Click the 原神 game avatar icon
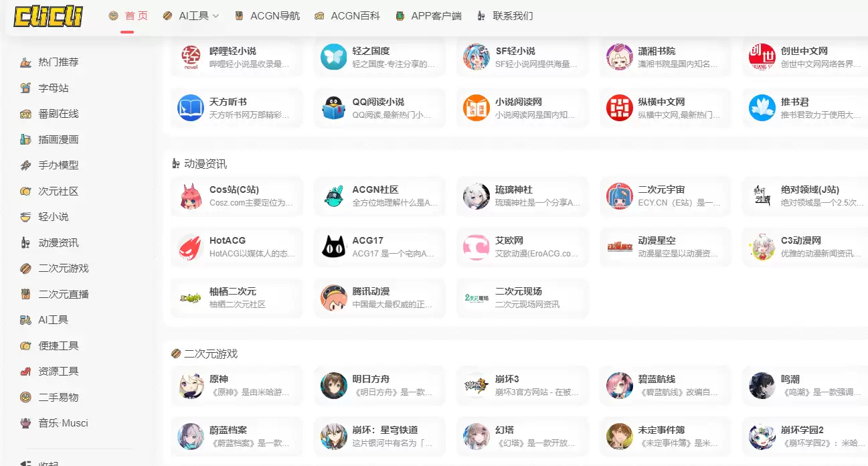Screen dimensions: 868x466 click(191, 386)
